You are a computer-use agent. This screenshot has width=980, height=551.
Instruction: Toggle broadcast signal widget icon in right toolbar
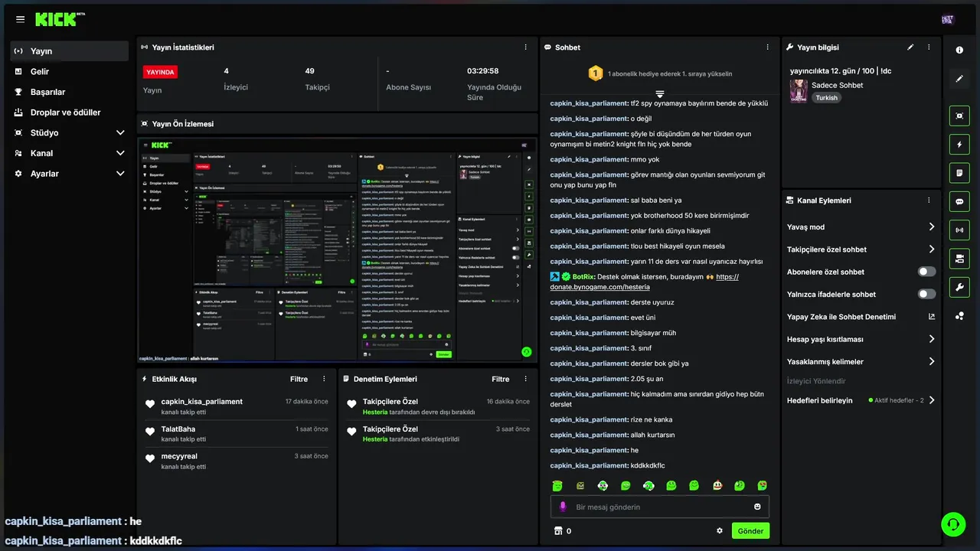[x=959, y=230]
